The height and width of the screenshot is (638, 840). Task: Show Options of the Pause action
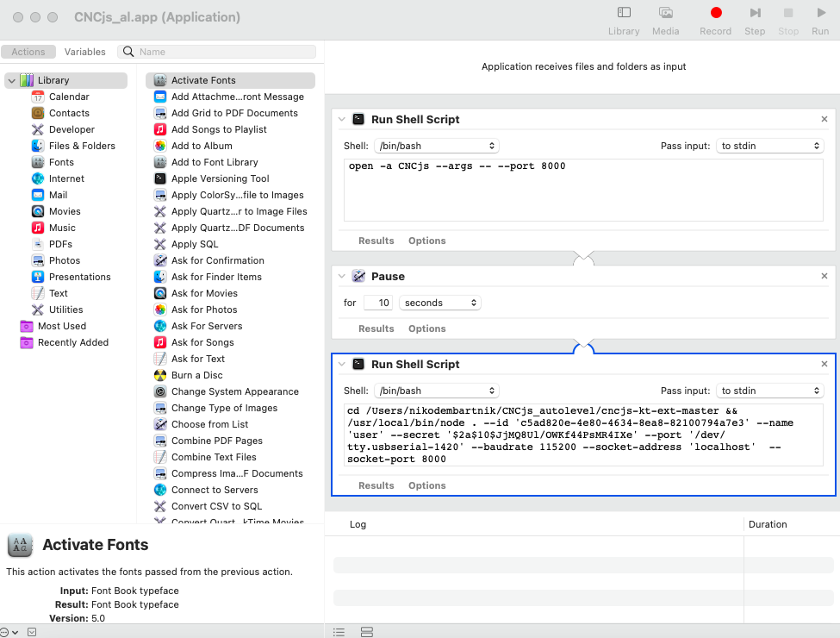(x=427, y=328)
